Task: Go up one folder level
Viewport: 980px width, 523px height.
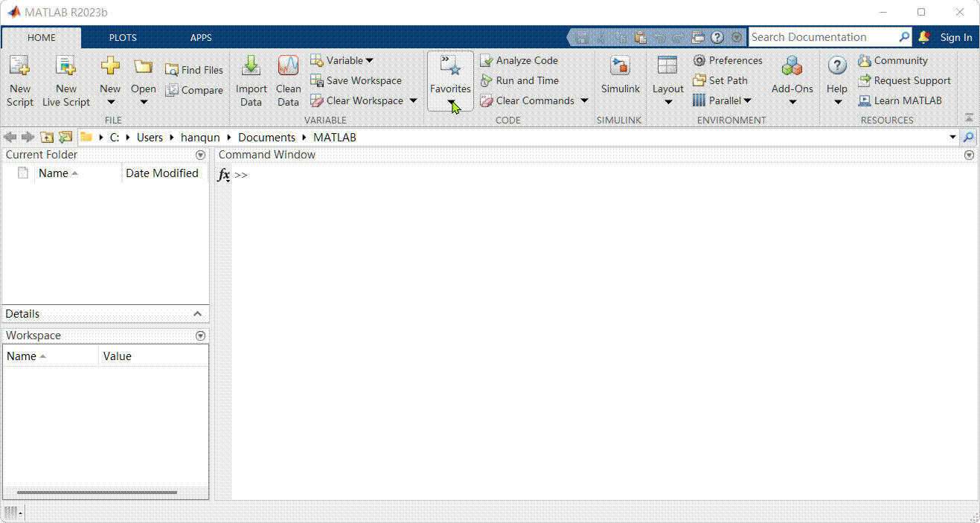Action: point(47,137)
